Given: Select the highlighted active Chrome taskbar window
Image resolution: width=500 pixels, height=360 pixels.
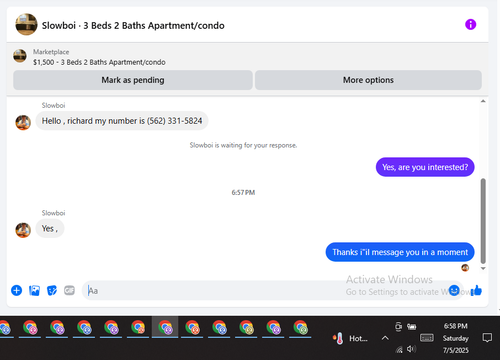Looking at the screenshot, I should coord(165,328).
